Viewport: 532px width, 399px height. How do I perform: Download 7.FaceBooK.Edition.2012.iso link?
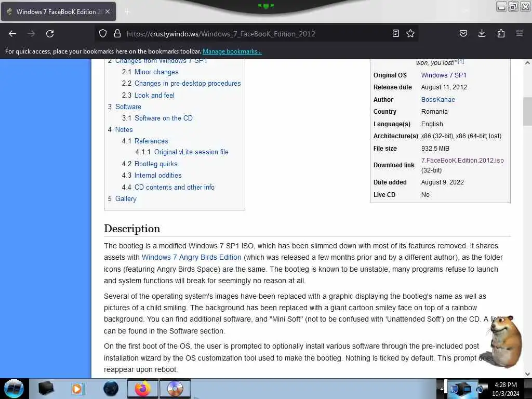462,160
